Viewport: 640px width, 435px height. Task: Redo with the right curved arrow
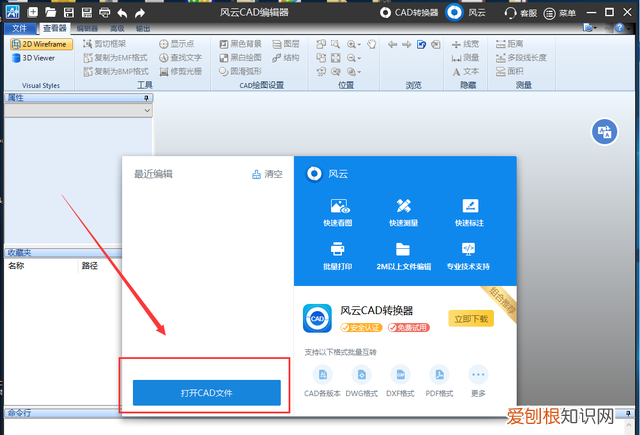tap(140, 13)
